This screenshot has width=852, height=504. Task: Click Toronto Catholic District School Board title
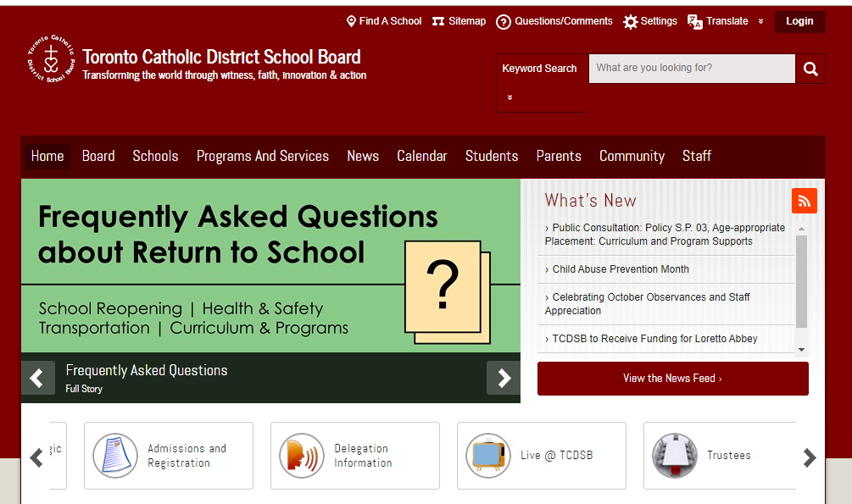point(222,57)
